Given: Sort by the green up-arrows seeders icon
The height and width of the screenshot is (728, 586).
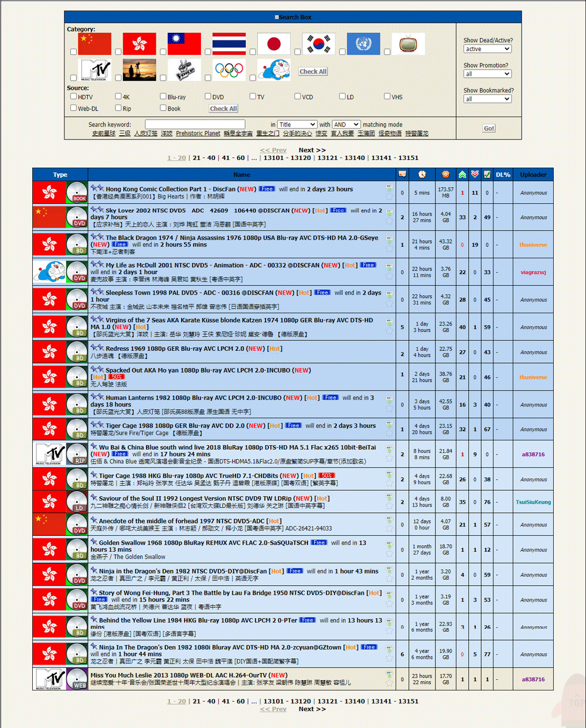Looking at the screenshot, I should [x=462, y=175].
